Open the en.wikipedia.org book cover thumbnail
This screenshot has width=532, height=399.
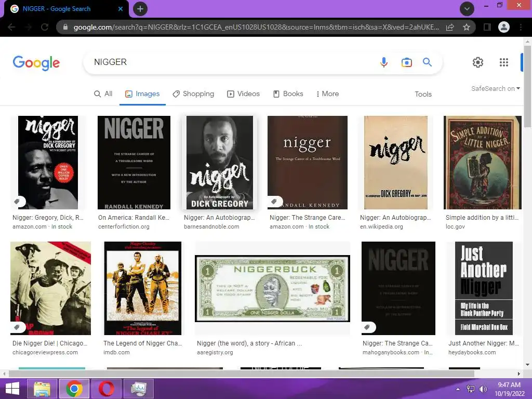[x=395, y=163]
